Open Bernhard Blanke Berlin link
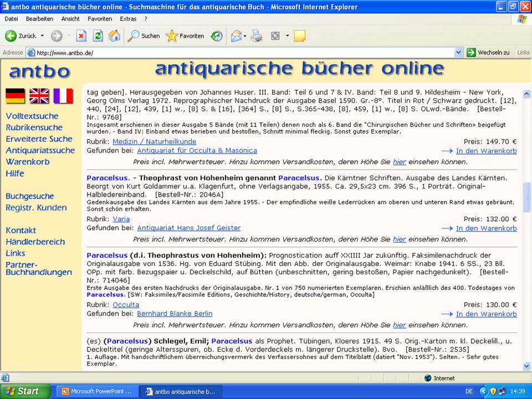Viewport: 532px width, 399px height. click(x=175, y=314)
